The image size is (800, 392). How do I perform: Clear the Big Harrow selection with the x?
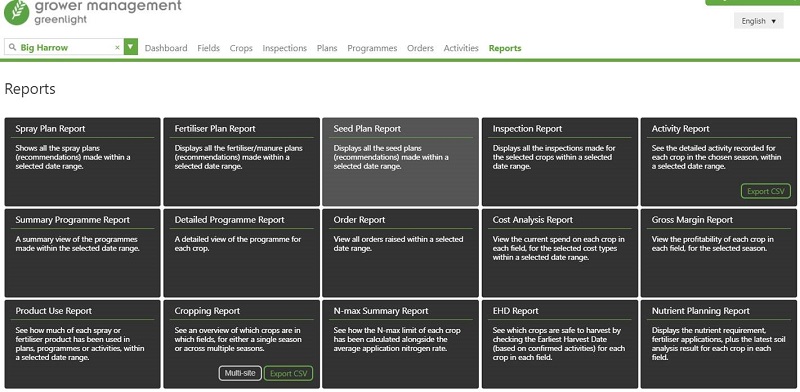tap(117, 47)
